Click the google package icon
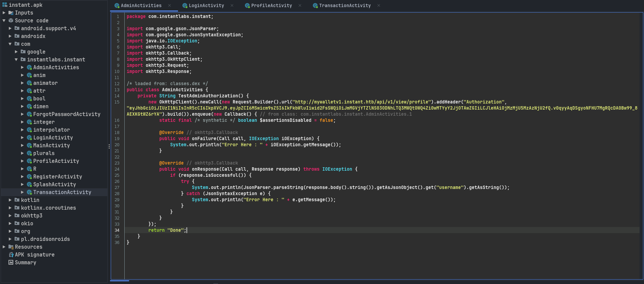This screenshot has height=284, width=644. [x=23, y=52]
